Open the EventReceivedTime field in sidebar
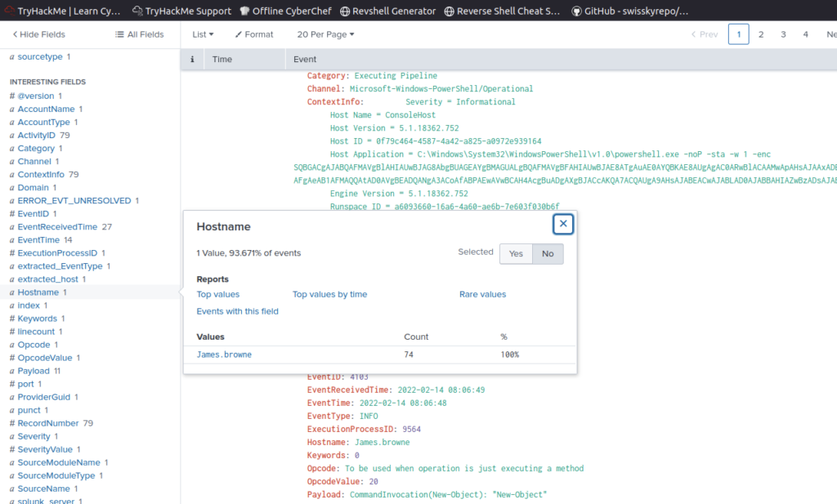 (x=57, y=226)
